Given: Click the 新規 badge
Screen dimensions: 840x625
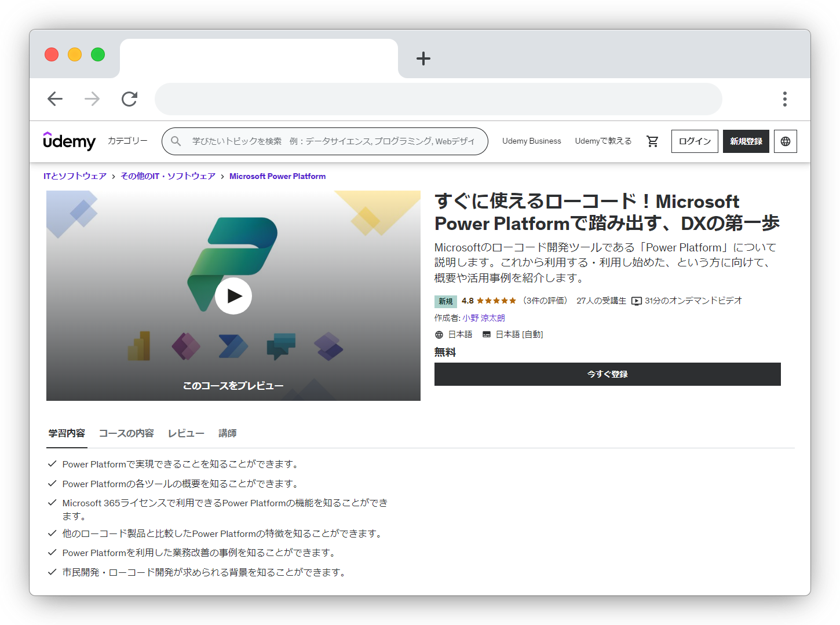Looking at the screenshot, I should click(445, 301).
